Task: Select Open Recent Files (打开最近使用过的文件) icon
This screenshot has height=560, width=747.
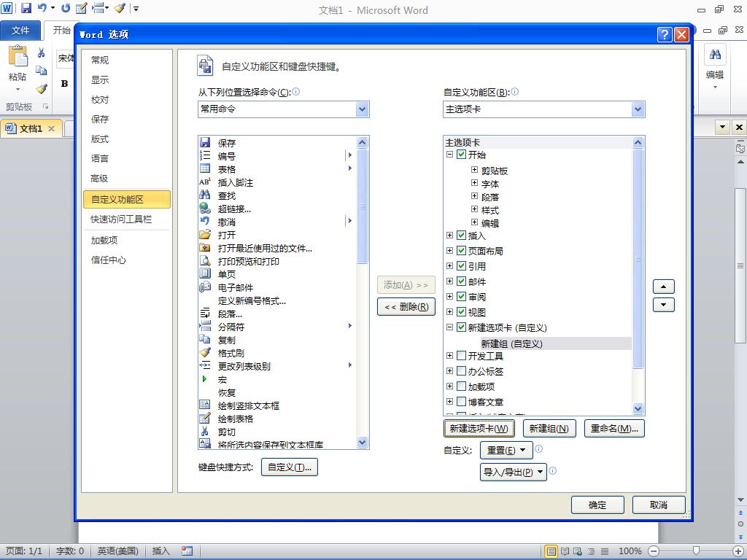Action: [205, 248]
